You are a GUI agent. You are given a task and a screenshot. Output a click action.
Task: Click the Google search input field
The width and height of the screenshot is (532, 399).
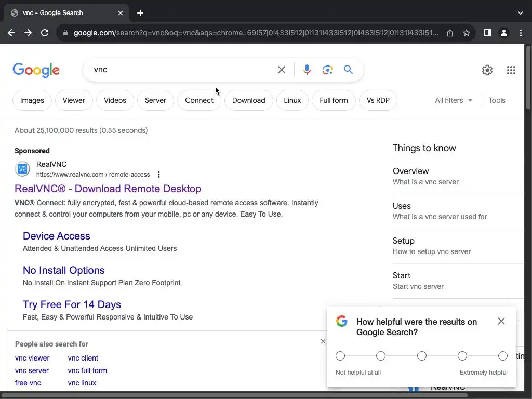click(181, 70)
